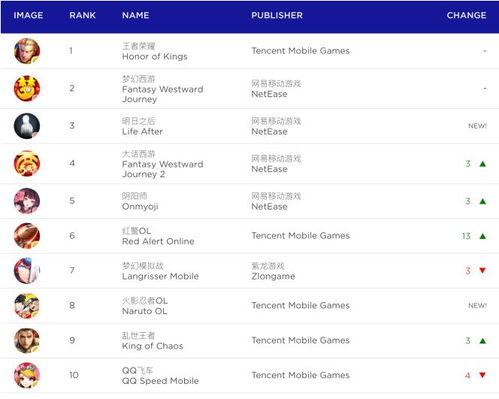
Task: Click the red down arrow for Langrisser Mobile
Action: pos(482,270)
